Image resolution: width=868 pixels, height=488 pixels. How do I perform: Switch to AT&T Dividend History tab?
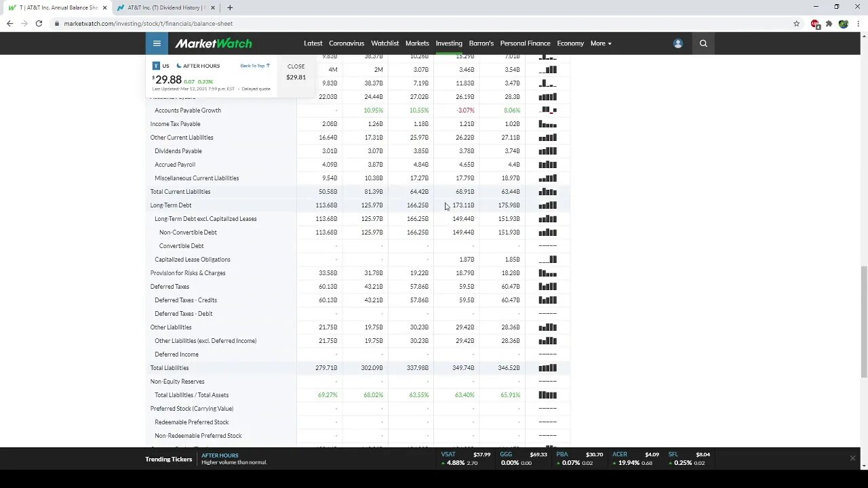tap(165, 7)
